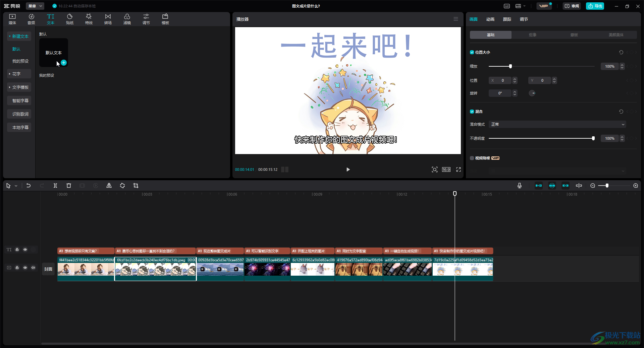Switch to the Animation (动画) tab

(x=490, y=19)
